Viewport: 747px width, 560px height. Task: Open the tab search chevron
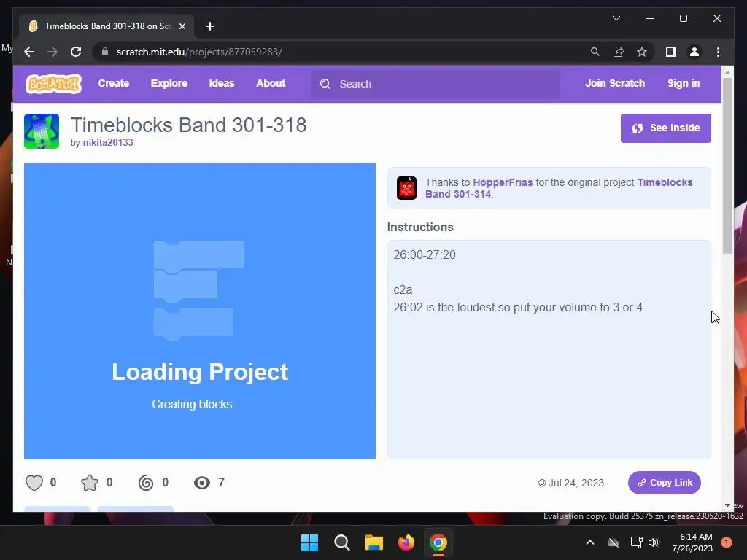pyautogui.click(x=616, y=18)
